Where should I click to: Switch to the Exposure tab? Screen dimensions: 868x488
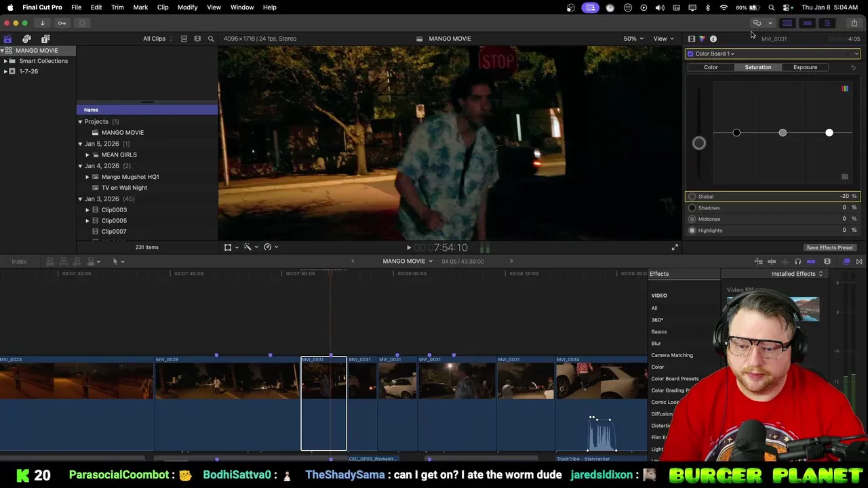click(805, 67)
